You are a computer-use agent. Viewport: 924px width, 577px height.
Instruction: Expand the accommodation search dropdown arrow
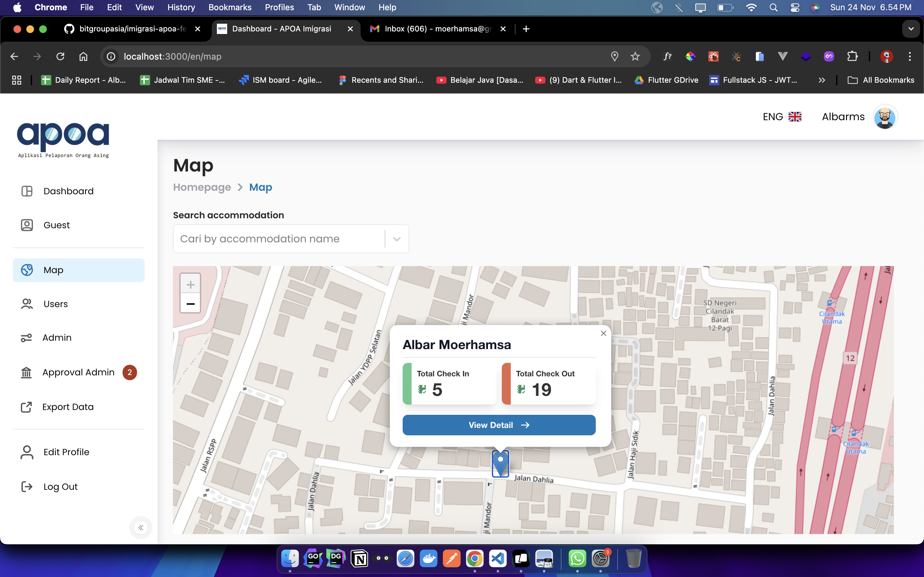click(x=397, y=239)
